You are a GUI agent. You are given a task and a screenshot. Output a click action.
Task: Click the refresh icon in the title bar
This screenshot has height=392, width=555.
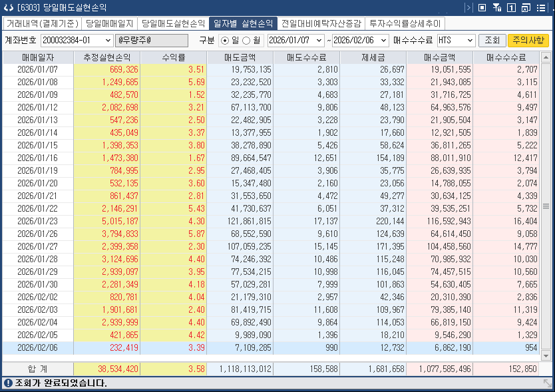(8, 7)
